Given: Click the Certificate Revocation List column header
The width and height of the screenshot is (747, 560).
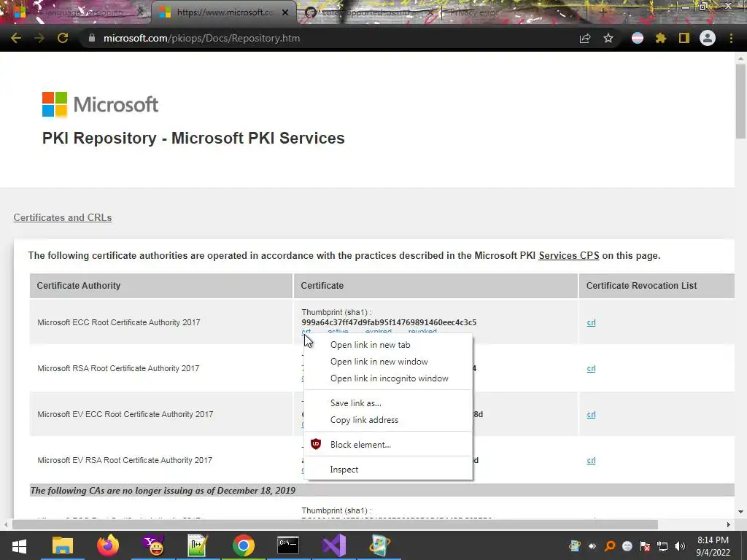Looking at the screenshot, I should tap(657, 286).
